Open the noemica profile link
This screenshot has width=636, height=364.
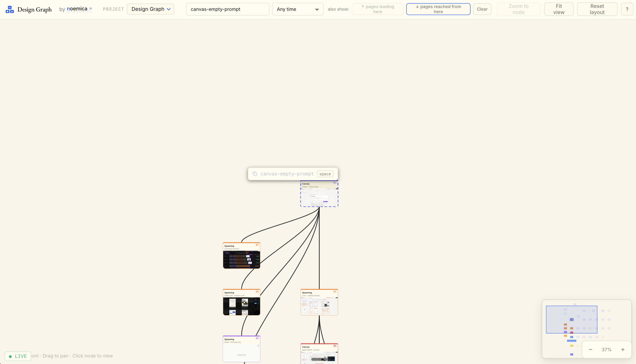pyautogui.click(x=77, y=9)
